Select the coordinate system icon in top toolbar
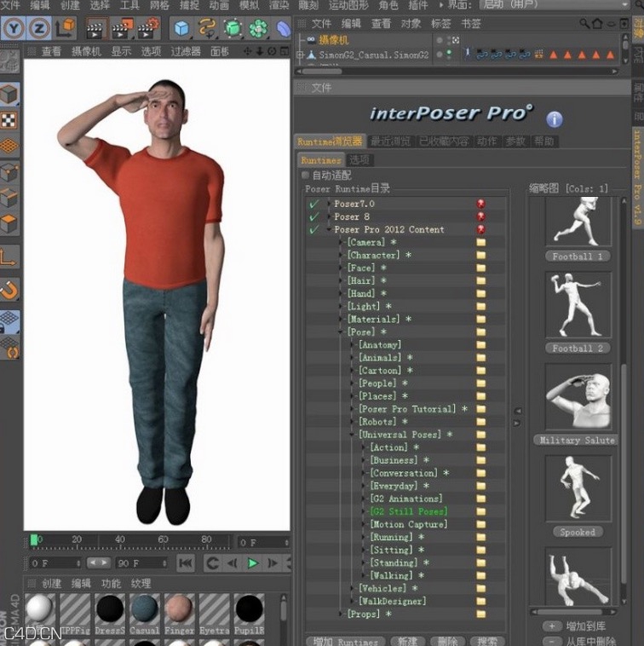 (65, 28)
